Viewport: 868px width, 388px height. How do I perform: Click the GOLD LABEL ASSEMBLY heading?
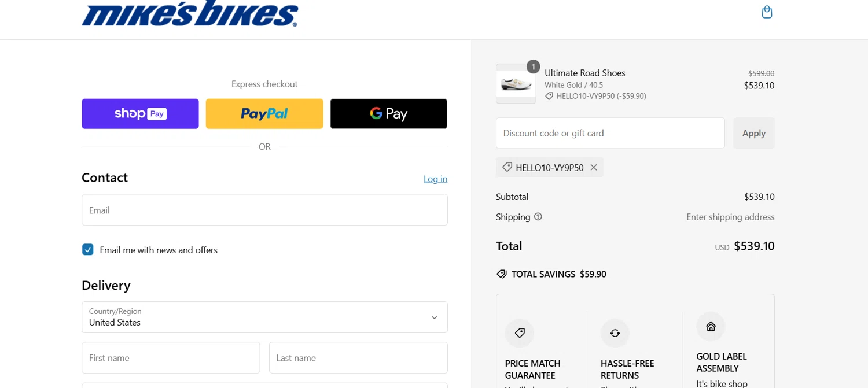tap(722, 363)
